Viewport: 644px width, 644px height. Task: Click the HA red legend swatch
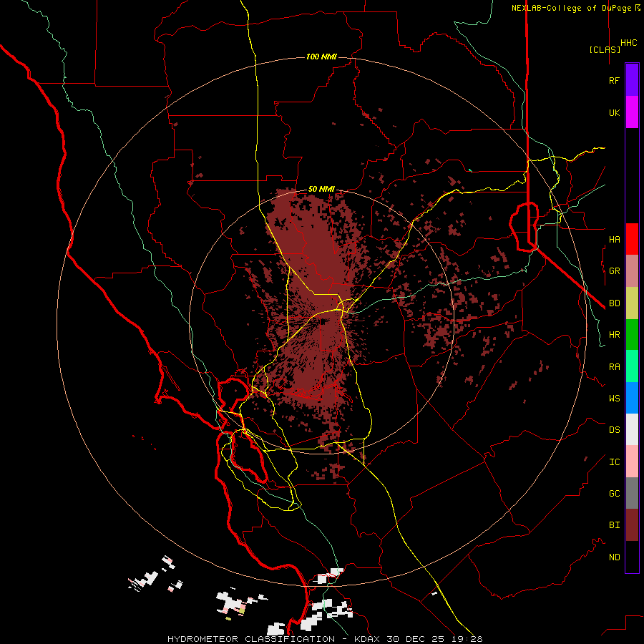(632, 239)
